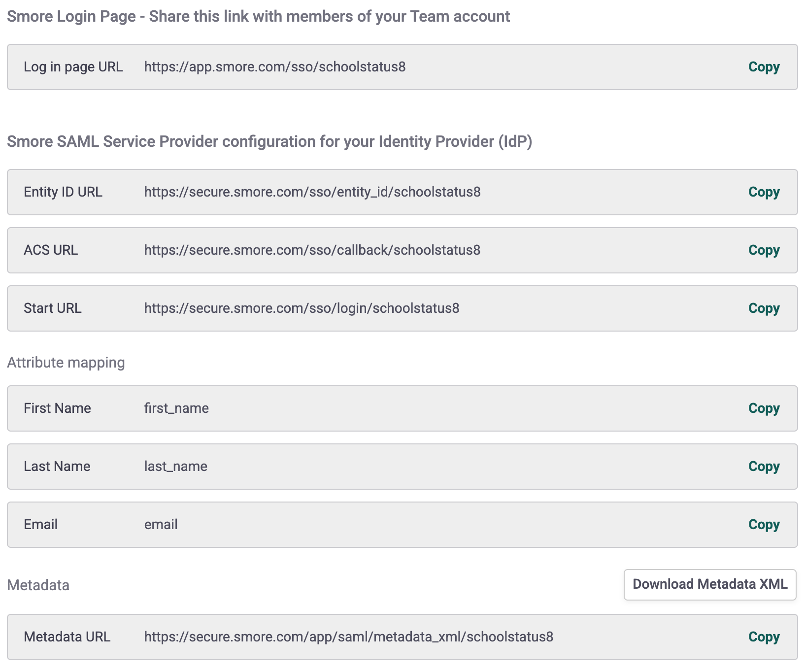Click the Attribute mapping section heading
The height and width of the screenshot is (672, 806).
66,363
